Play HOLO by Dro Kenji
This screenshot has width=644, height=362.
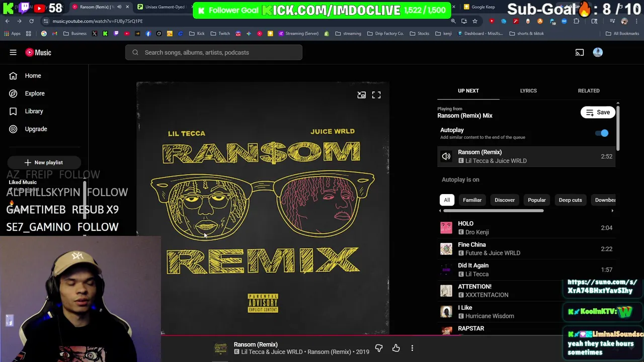tap(526, 228)
